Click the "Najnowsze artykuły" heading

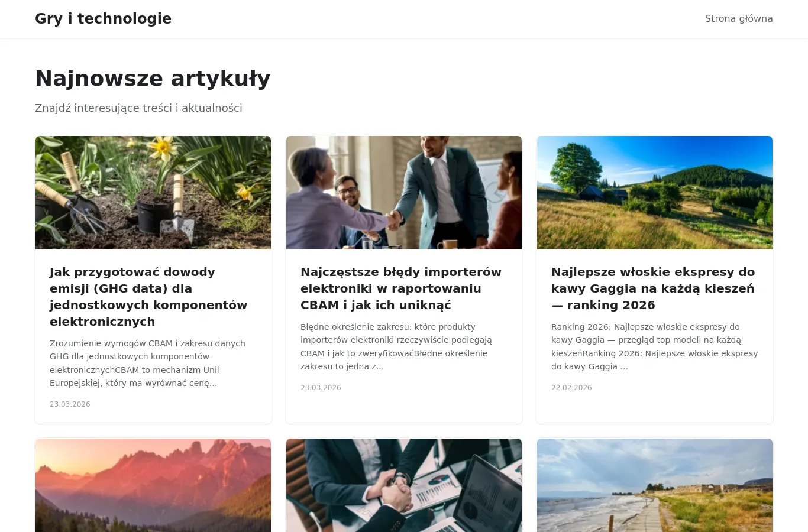click(153, 79)
